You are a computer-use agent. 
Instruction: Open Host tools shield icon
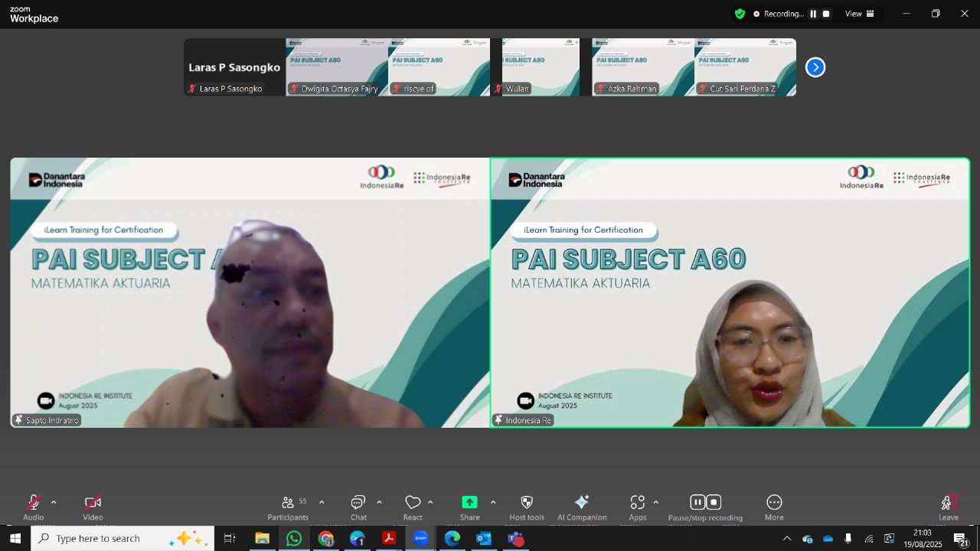click(527, 507)
